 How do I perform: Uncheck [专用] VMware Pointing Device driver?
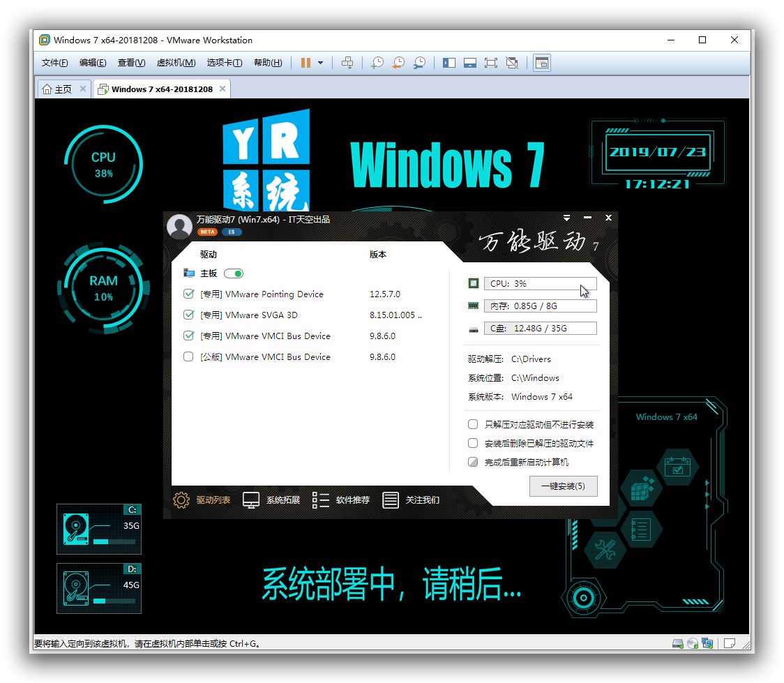[x=188, y=294]
